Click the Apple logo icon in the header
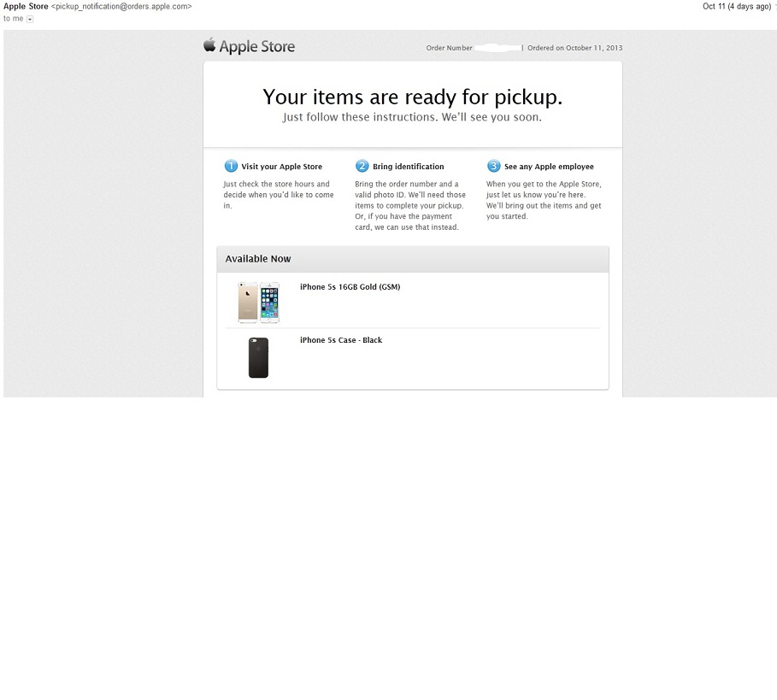 (x=209, y=44)
